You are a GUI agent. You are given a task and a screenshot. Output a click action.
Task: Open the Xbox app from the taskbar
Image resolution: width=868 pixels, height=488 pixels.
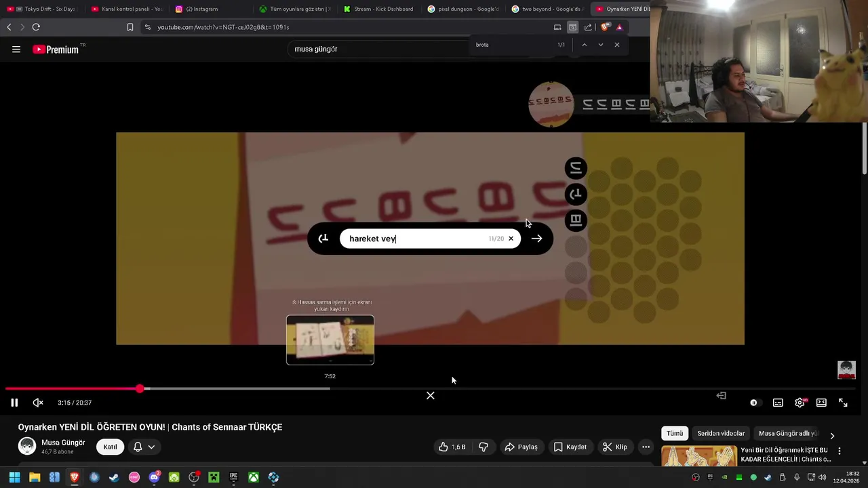coord(253,477)
